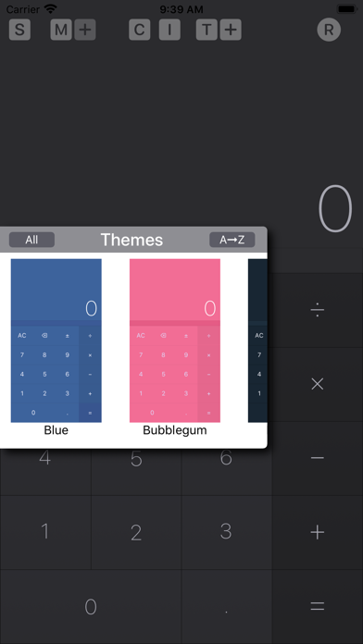The image size is (363, 644).
Task: Tap the T themes icon
Action: click(207, 30)
